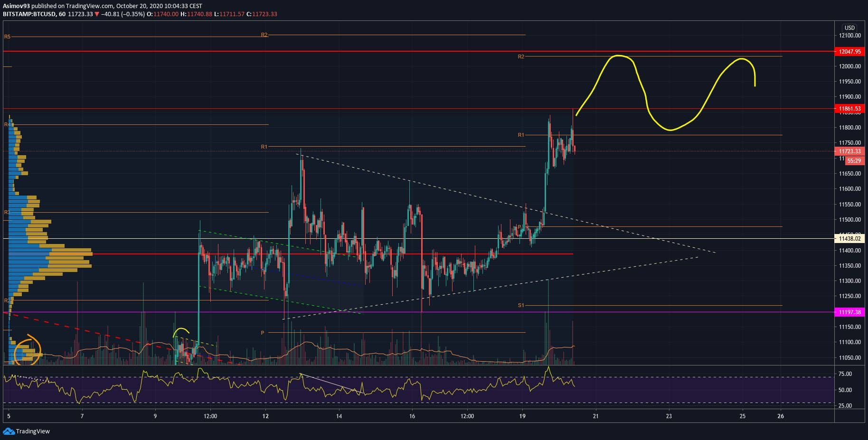Select the magenta 11197.38 price tag
This screenshot has width=868, height=440.
pos(849,312)
